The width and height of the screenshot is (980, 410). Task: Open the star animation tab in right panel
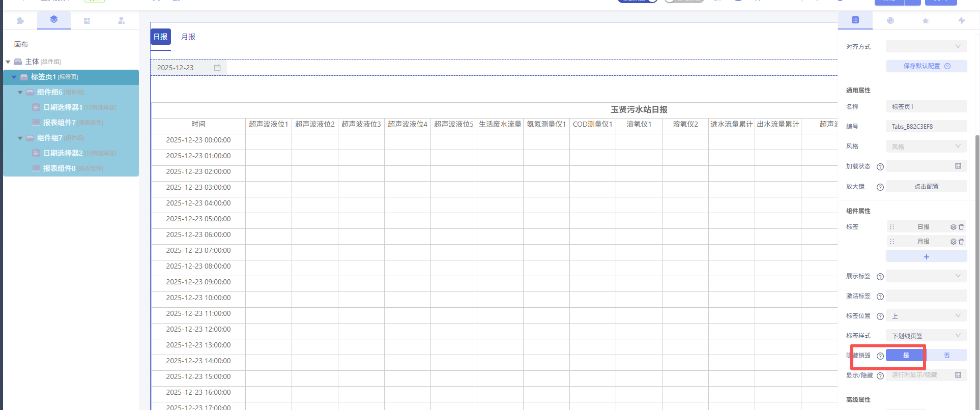point(926,20)
